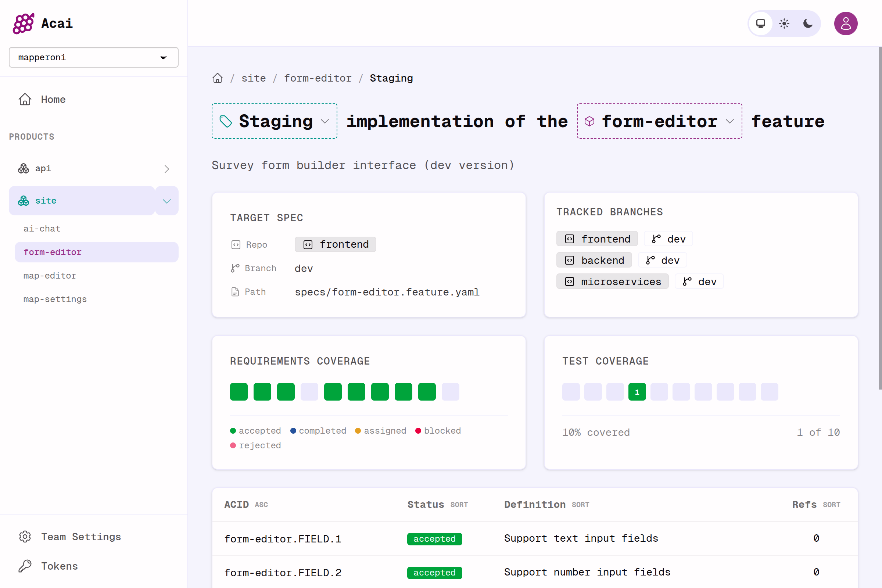Click the api product icon
This screenshot has height=588, width=882.
coord(23,168)
